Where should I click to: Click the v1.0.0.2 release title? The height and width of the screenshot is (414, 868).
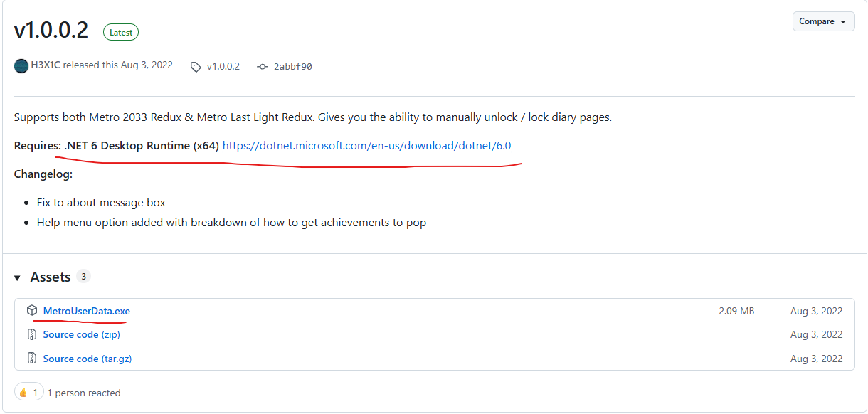pyautogui.click(x=51, y=30)
